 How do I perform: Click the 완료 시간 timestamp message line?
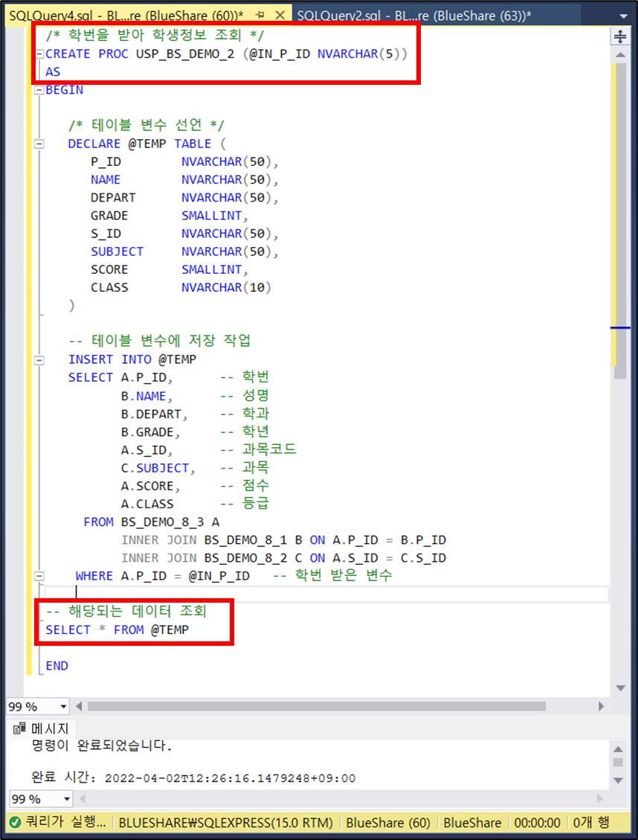(x=193, y=778)
